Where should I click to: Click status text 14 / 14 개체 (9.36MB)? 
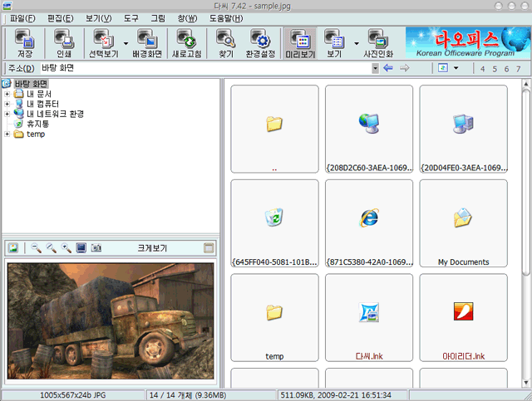click(x=188, y=395)
